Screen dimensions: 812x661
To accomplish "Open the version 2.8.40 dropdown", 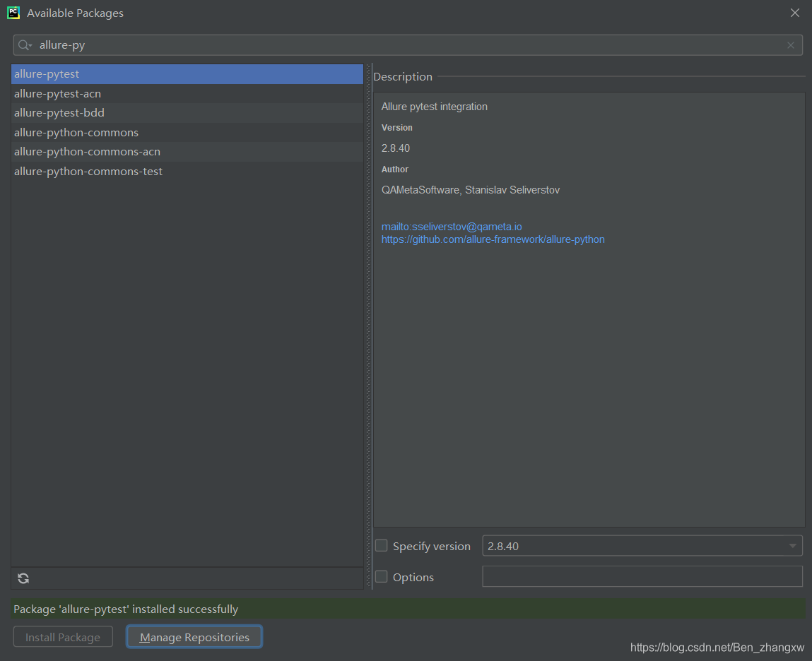I will (x=642, y=546).
